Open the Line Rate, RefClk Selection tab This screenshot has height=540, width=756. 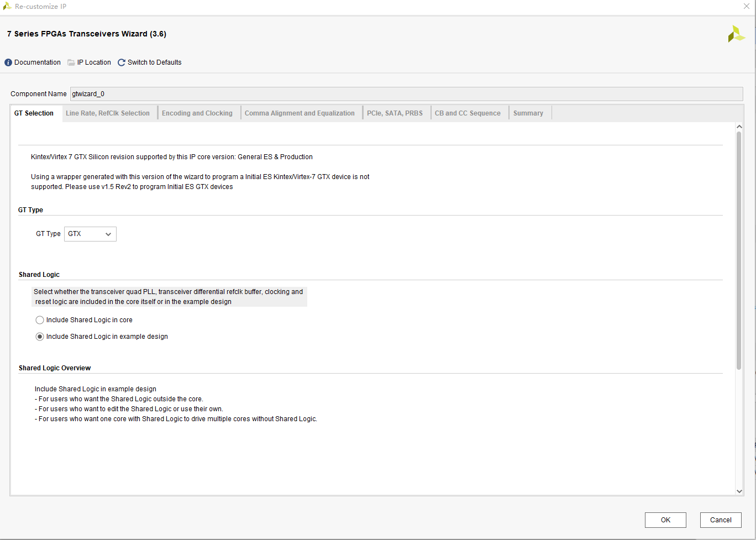click(108, 113)
